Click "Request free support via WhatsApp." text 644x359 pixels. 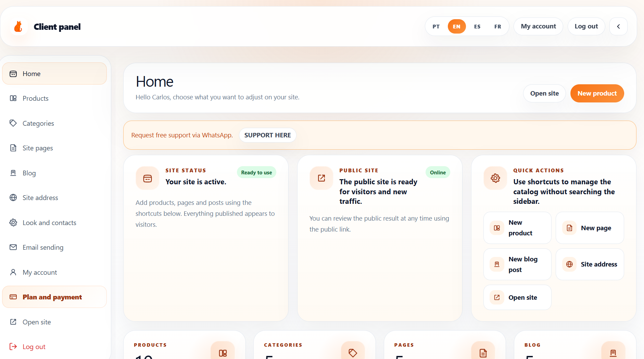coord(182,135)
